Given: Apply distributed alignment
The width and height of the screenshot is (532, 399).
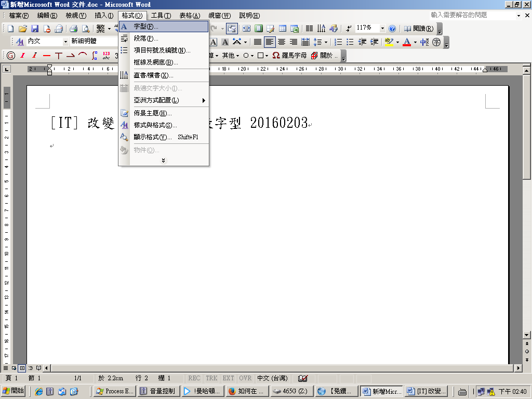Looking at the screenshot, I should [x=305, y=42].
